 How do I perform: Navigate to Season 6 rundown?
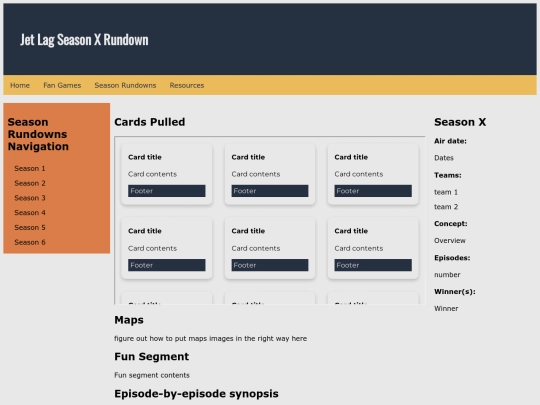tap(30, 242)
